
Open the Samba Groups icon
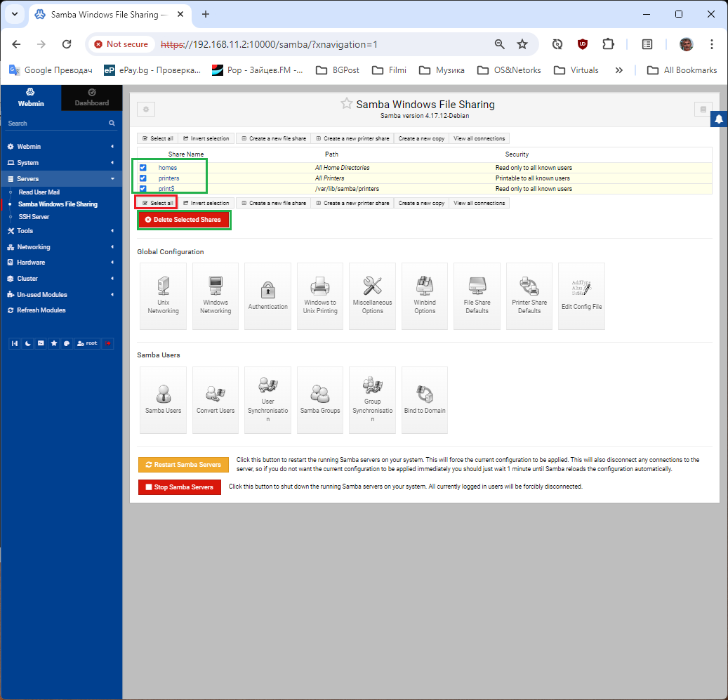click(320, 399)
